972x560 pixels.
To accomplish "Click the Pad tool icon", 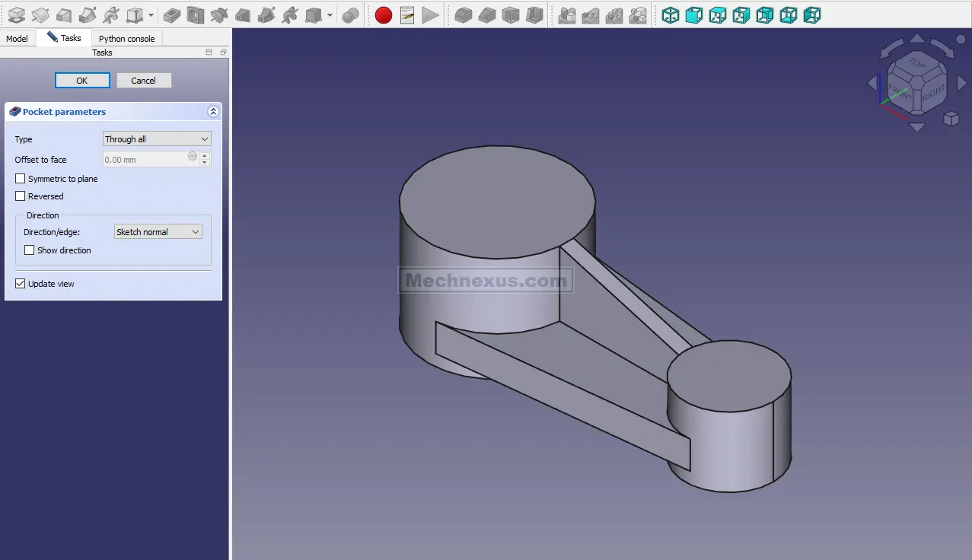I will [16, 15].
